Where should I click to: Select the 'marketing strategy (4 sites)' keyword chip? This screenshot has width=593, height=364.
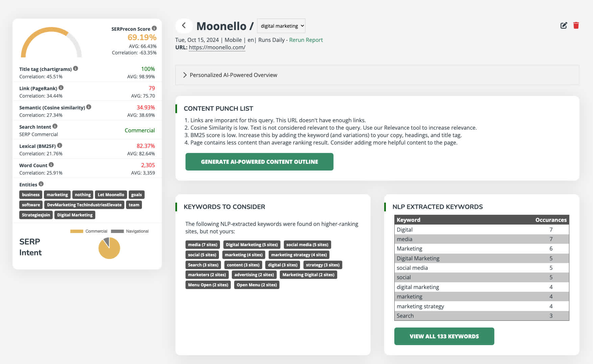point(299,255)
